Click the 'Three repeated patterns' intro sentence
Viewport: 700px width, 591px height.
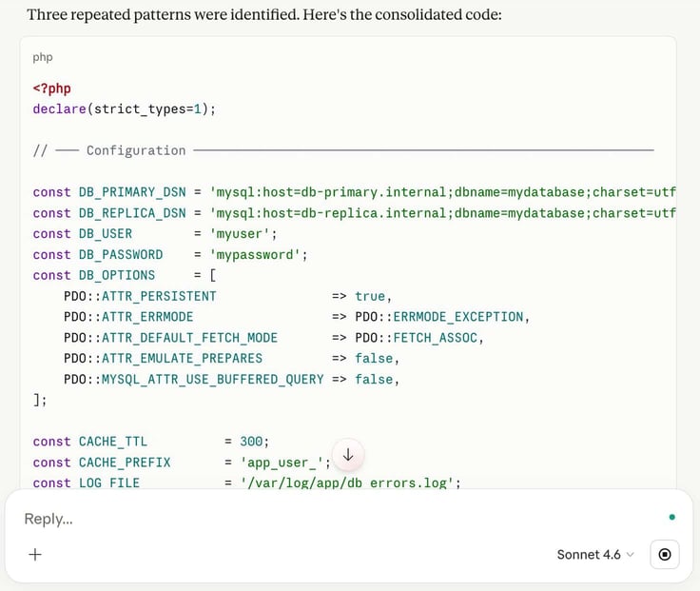pyautogui.click(x=264, y=14)
